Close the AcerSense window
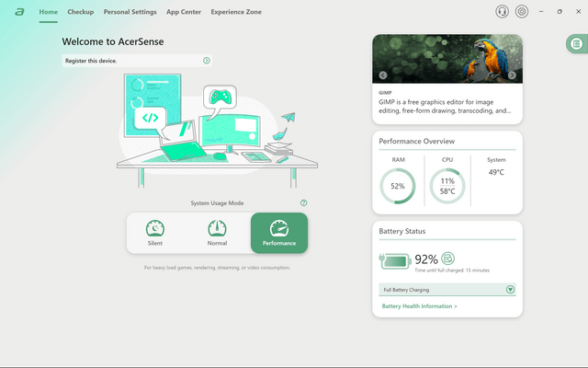 click(x=578, y=12)
